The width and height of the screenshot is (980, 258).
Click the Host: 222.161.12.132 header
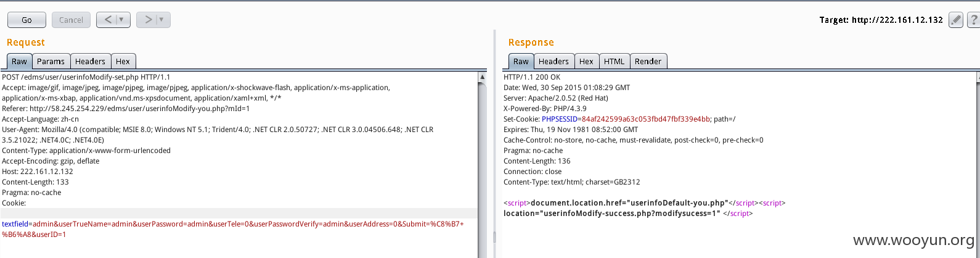point(38,172)
